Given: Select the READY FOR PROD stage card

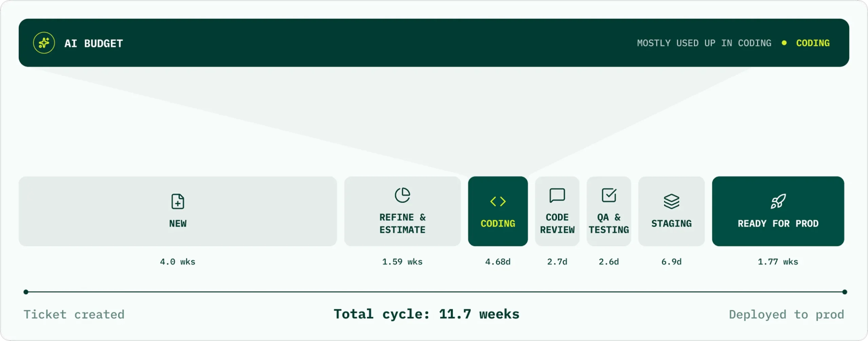Looking at the screenshot, I should tap(778, 211).
